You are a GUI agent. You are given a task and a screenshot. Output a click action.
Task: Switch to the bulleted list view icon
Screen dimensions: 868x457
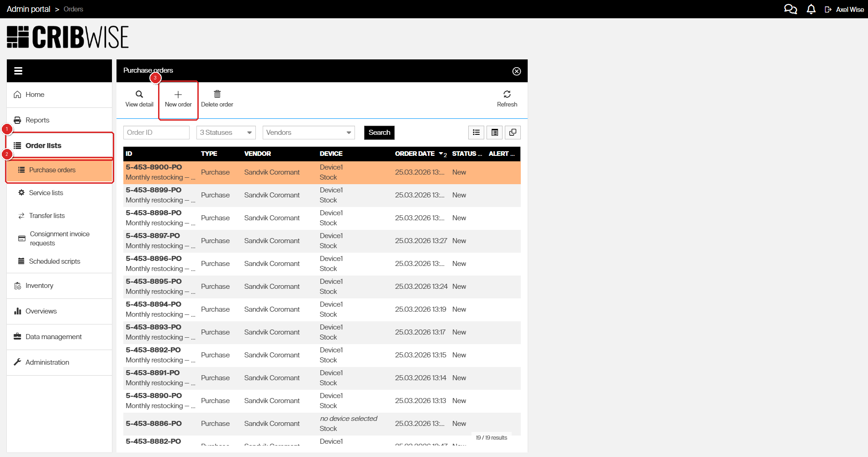476,133
